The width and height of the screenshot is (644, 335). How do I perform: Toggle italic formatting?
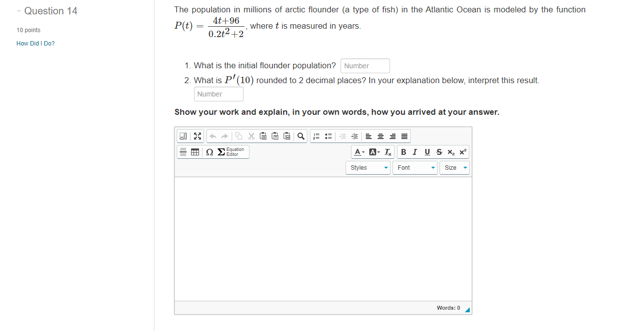pos(414,152)
